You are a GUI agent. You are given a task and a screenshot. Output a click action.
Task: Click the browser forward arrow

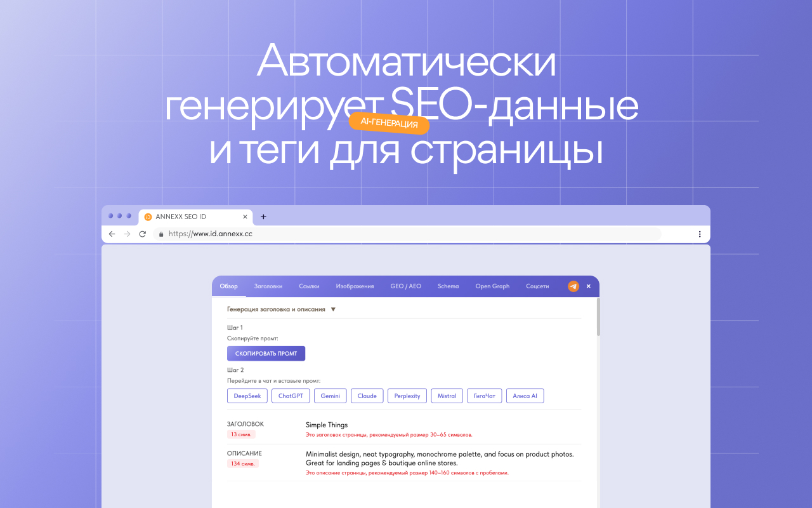point(128,234)
